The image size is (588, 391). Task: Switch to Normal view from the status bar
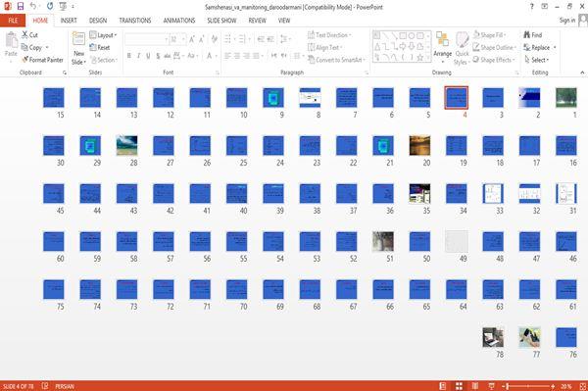click(443, 386)
